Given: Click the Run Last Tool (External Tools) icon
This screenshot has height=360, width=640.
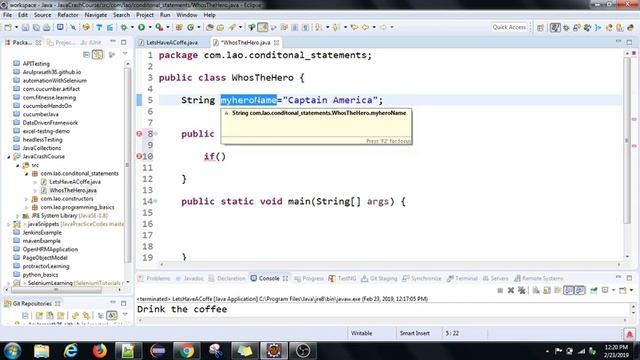Looking at the screenshot, I should 159,27.
